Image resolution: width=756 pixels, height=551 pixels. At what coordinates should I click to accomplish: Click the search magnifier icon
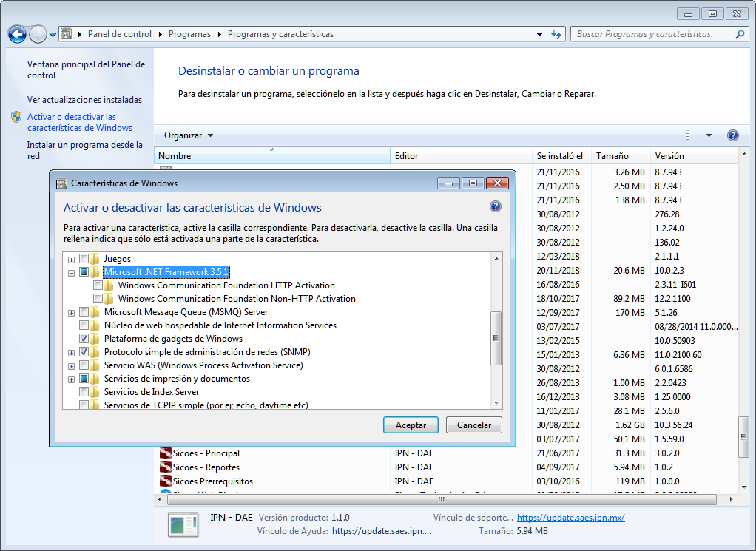[739, 34]
